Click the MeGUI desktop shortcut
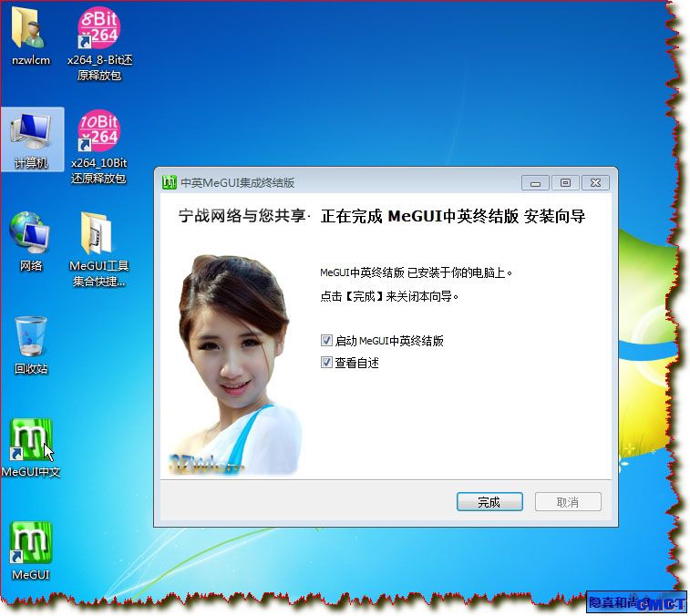This screenshot has width=690, height=616. tap(31, 545)
